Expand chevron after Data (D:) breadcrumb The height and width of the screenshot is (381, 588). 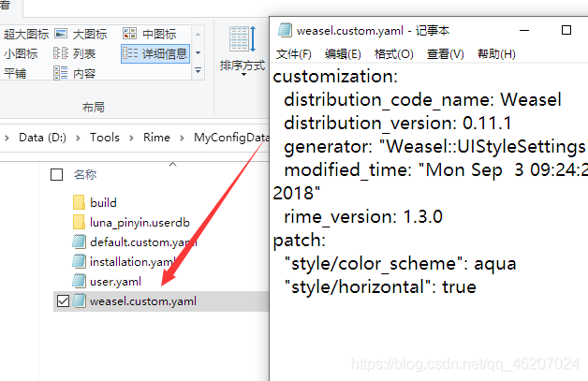pyautogui.click(x=78, y=138)
